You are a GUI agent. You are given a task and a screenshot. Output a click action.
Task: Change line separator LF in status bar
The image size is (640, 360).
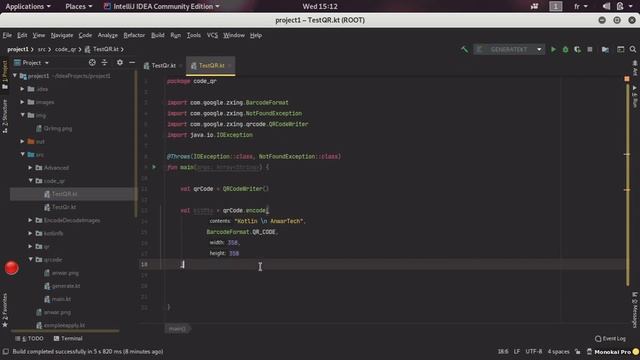pos(517,351)
